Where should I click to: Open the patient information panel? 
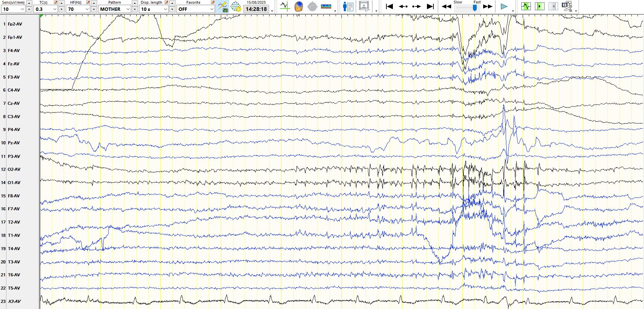(348, 6)
